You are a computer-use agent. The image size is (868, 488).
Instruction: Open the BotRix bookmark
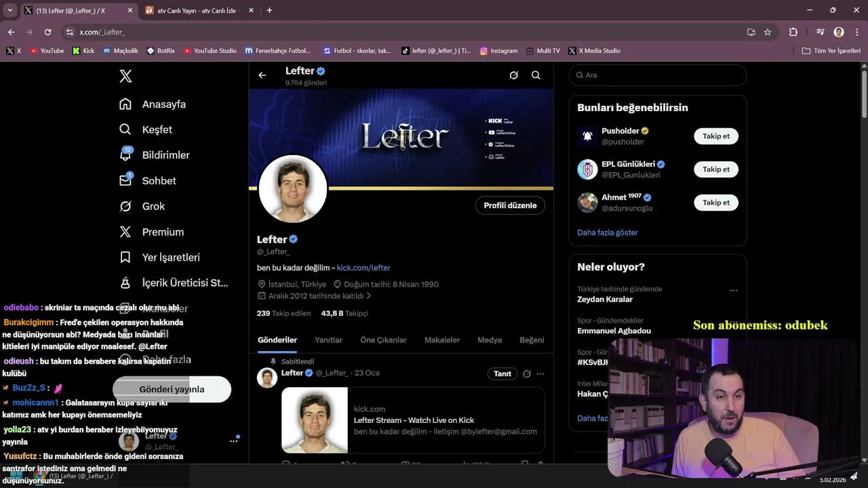tap(161, 51)
